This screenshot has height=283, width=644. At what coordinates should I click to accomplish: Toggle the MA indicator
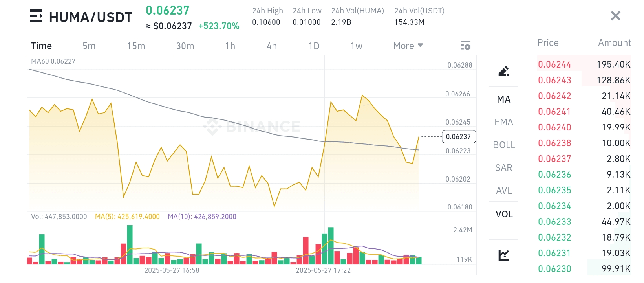[x=504, y=99]
